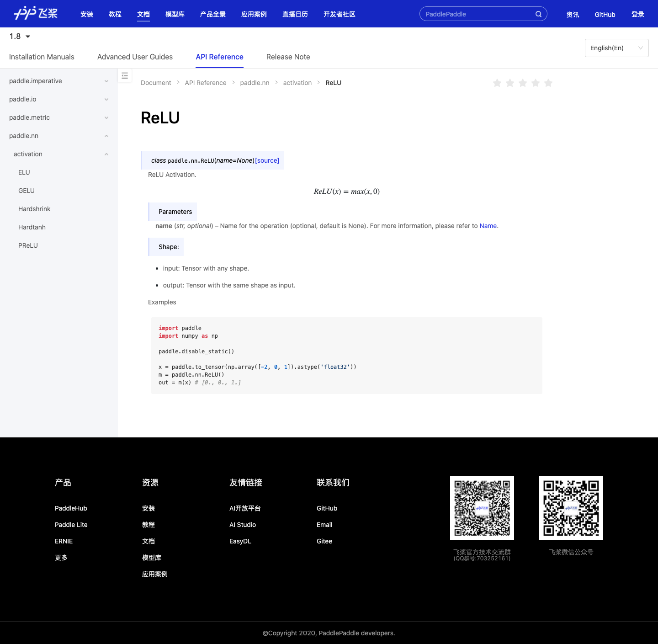Rate page with first star

(497, 83)
